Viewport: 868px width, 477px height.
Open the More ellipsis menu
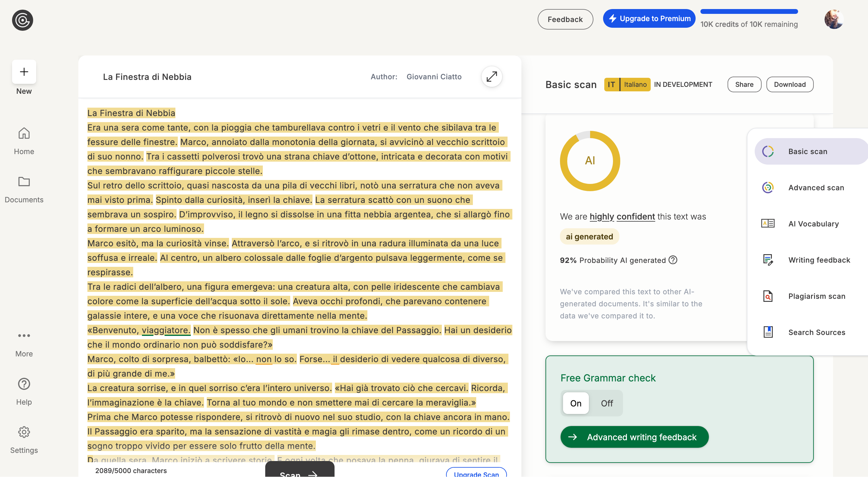pos(24,335)
